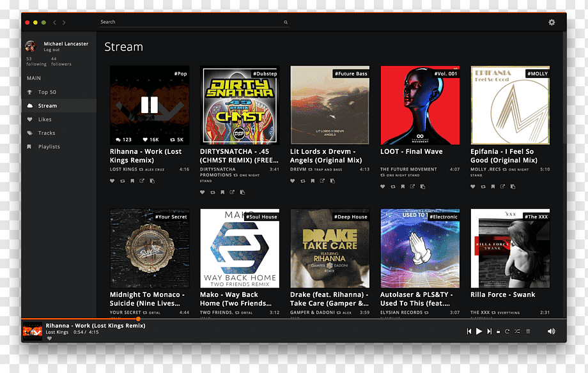Repost the DIRTYSNATCHA .45 remix track
Viewport: 588px width, 373px height.
coord(213,192)
